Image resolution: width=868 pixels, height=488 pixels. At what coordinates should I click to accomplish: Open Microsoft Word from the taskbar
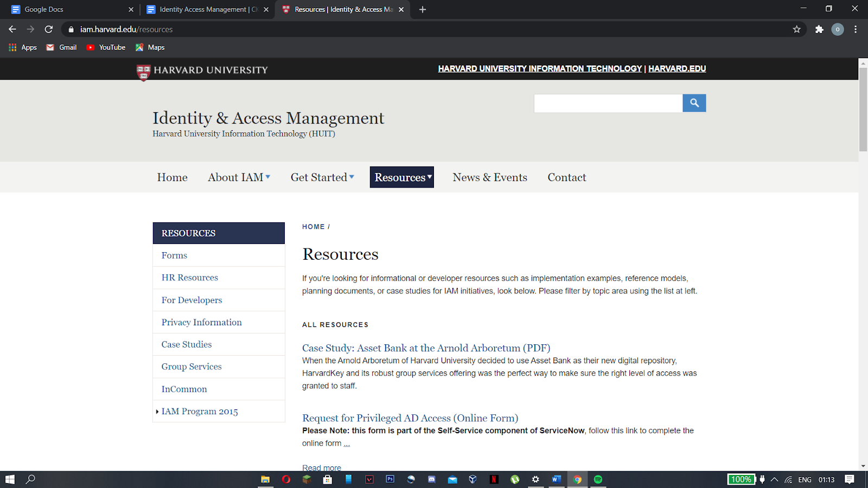(x=556, y=479)
